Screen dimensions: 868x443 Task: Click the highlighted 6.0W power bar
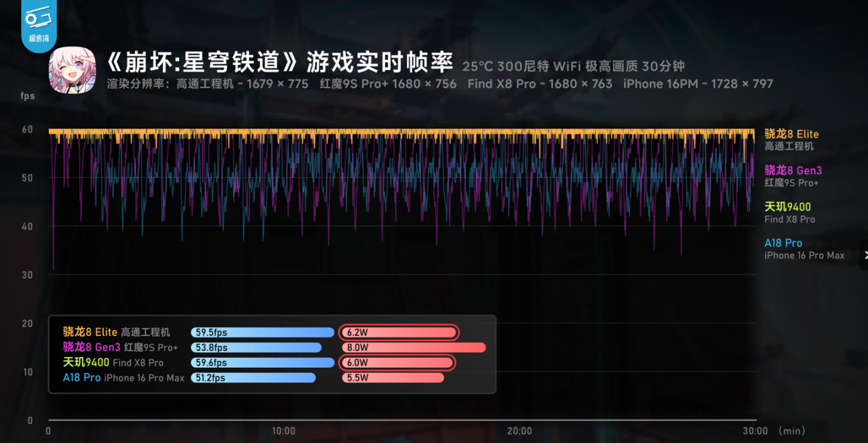[x=397, y=362]
